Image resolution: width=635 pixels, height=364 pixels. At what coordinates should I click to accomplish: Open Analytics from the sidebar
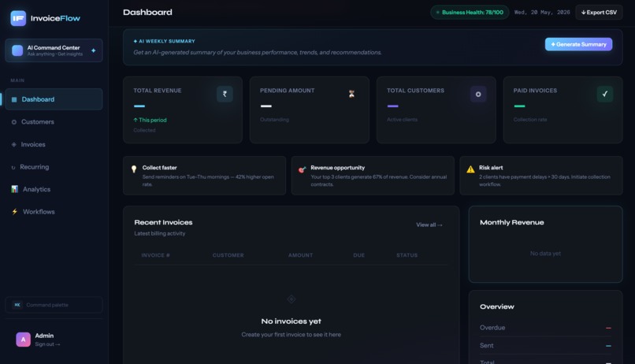(54, 189)
